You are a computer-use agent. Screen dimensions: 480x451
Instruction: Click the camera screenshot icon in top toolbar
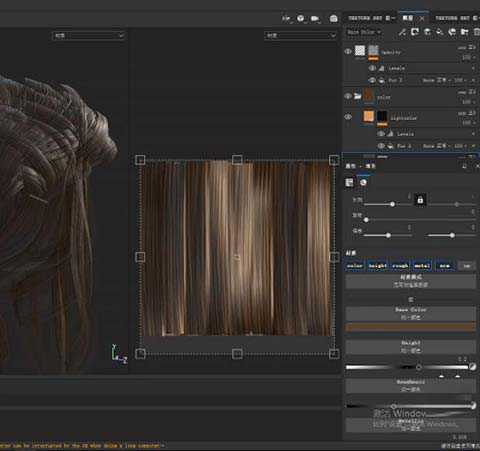tap(333, 19)
